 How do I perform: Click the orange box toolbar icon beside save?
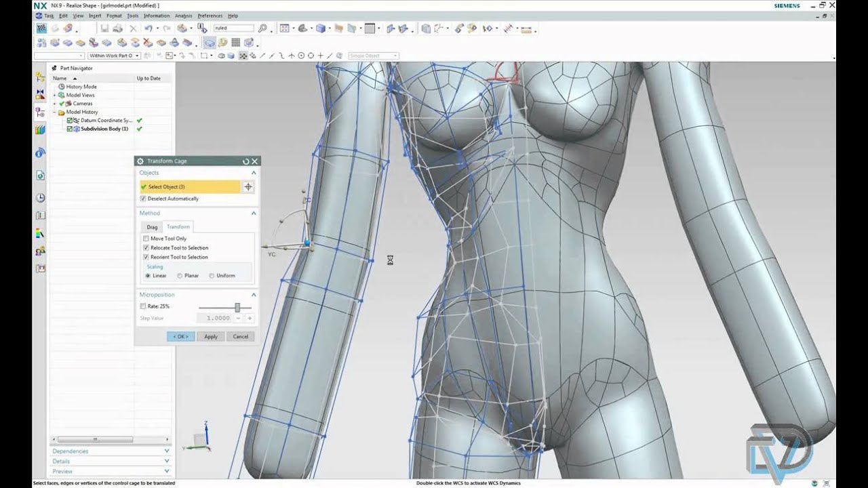click(182, 28)
